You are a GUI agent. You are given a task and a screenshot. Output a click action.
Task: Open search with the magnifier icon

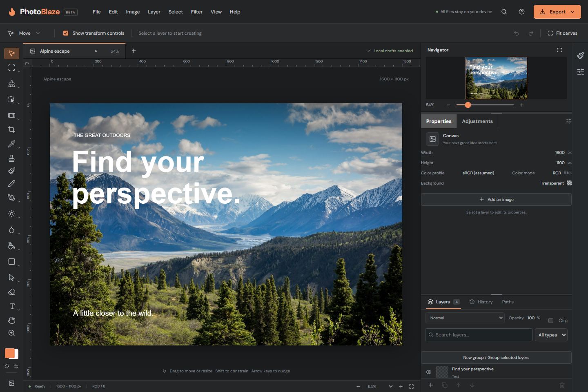pyautogui.click(x=504, y=12)
